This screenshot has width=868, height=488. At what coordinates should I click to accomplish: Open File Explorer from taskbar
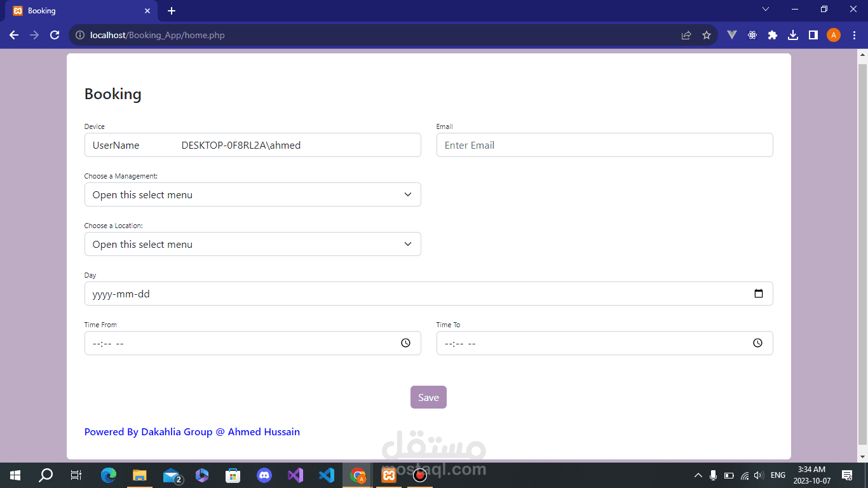click(140, 475)
